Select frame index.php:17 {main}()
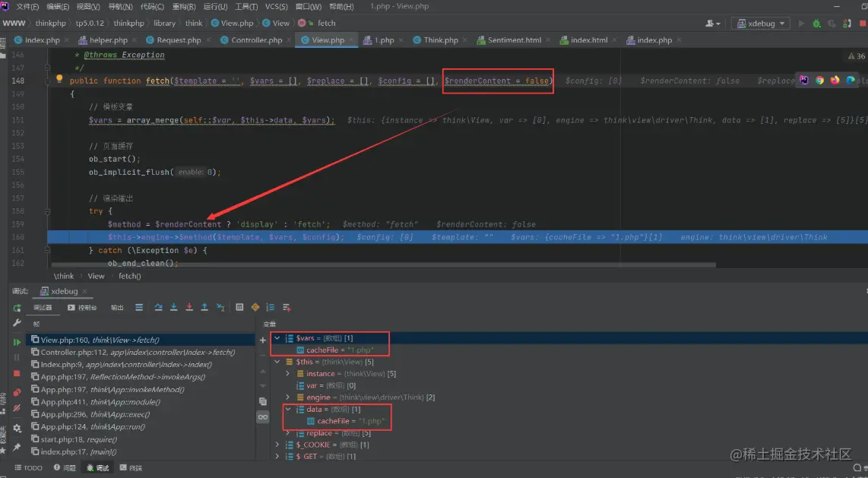Screen dimensions: 868x478 coord(141,451)
